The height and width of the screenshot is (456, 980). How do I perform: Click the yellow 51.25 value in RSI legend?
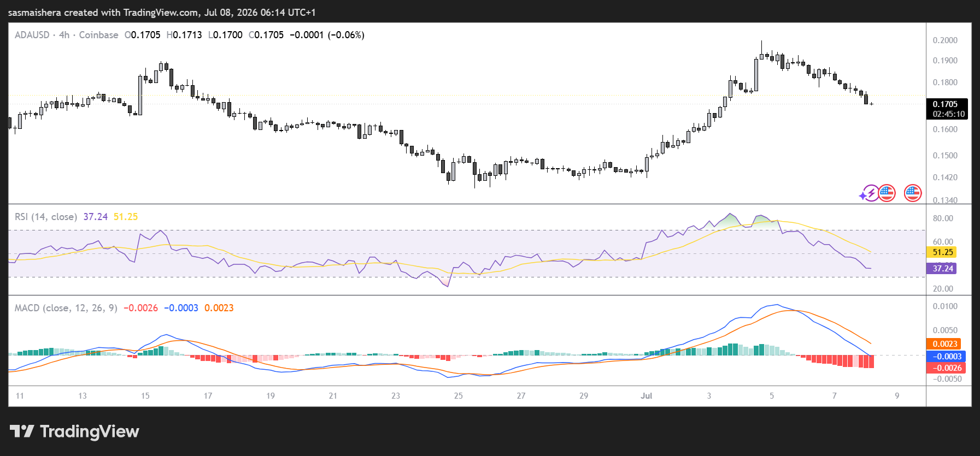[126, 217]
